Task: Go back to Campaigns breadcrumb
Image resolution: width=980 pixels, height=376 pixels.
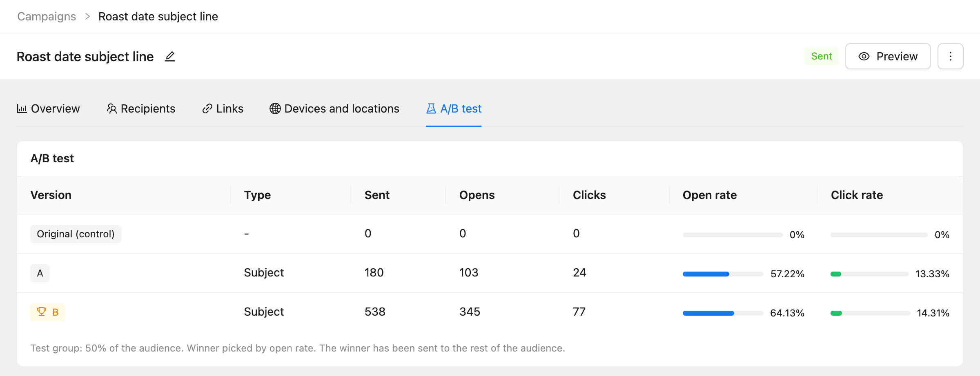Action: [47, 16]
